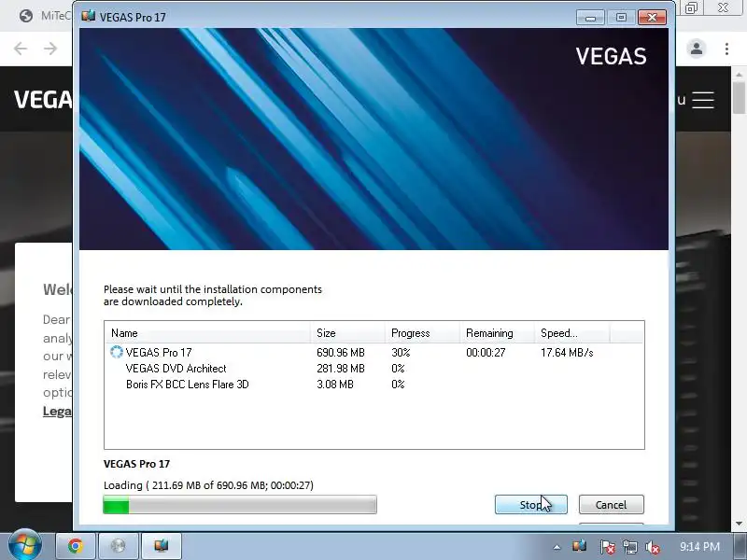Open the VEGAS tray icon
This screenshot has width=747, height=560.
click(x=579, y=546)
